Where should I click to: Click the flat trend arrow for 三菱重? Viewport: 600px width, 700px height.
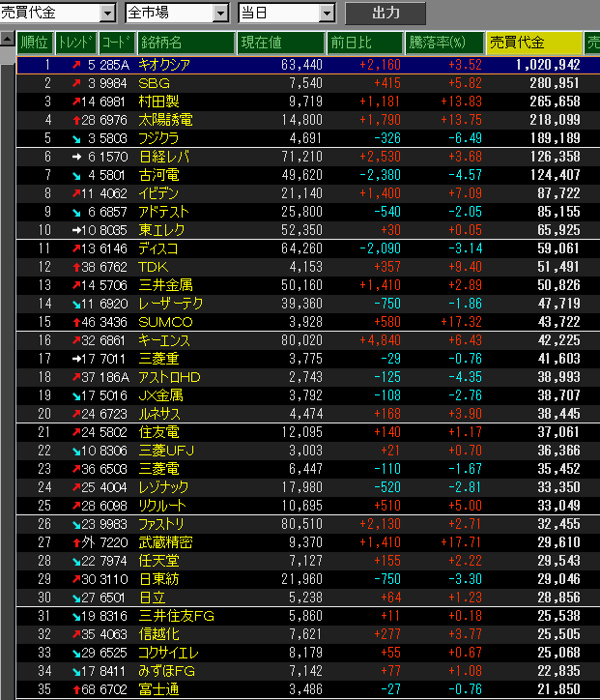pyautogui.click(x=76, y=359)
